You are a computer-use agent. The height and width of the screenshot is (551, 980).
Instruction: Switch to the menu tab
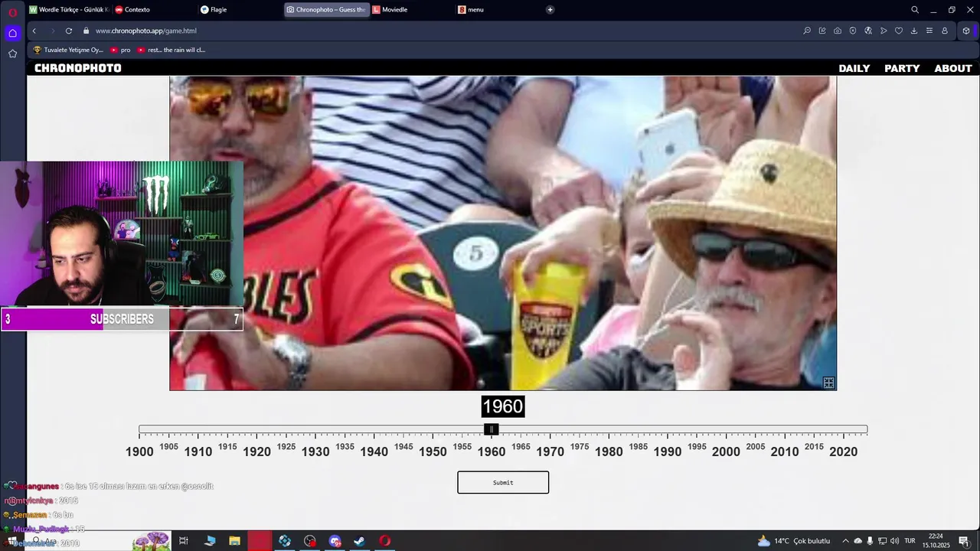[498, 10]
